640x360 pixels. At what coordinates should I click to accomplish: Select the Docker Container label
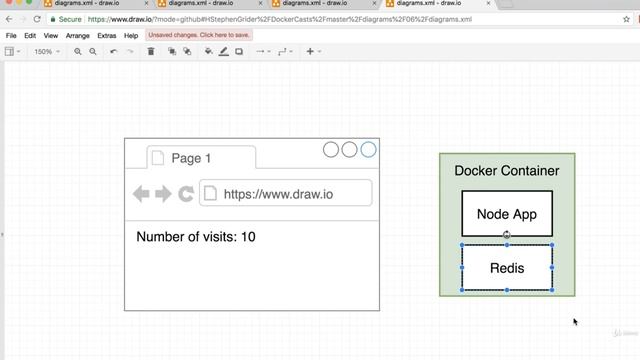pyautogui.click(x=507, y=171)
